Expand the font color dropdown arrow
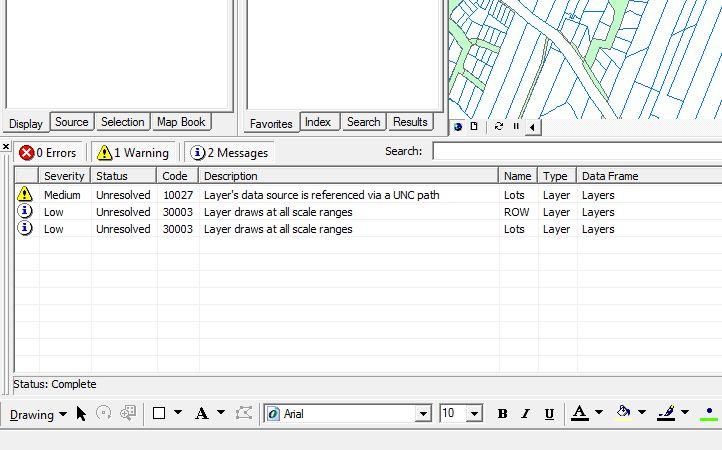 pos(599,412)
